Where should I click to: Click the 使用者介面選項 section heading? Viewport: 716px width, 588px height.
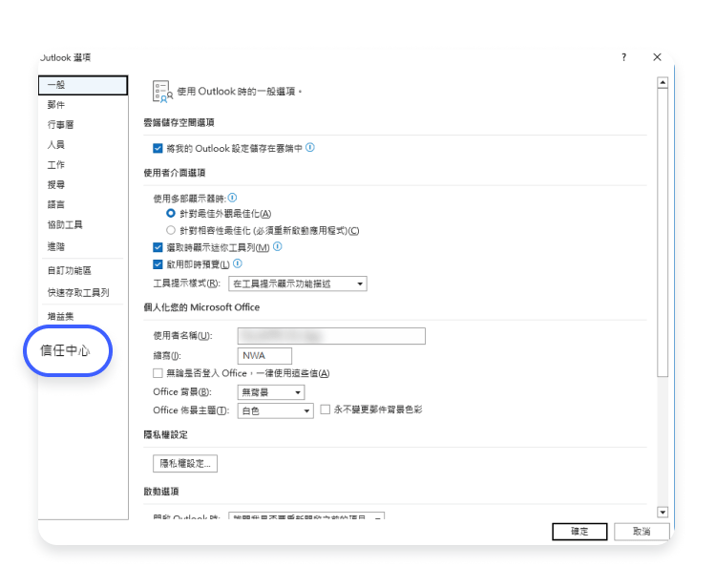(x=175, y=173)
